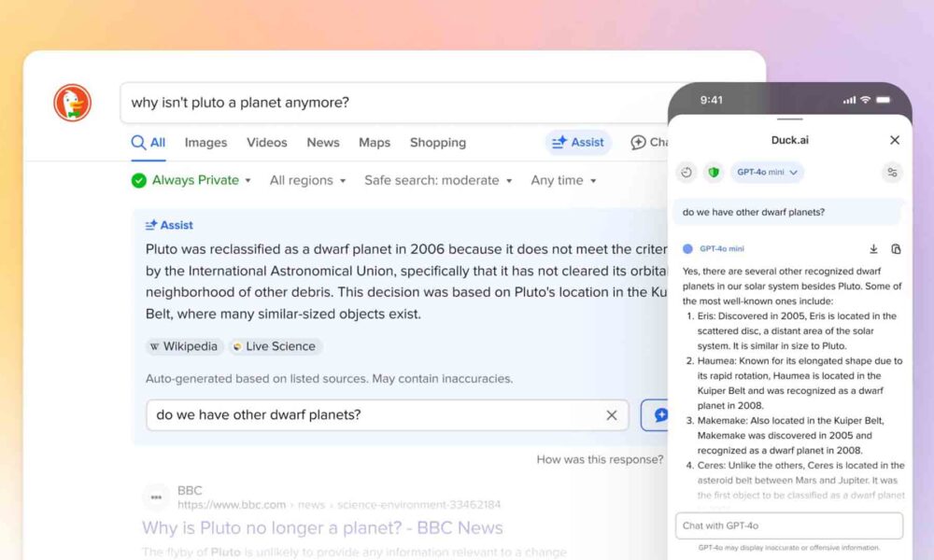The width and height of the screenshot is (934, 560).
Task: Switch to the Videos tab
Action: [267, 142]
